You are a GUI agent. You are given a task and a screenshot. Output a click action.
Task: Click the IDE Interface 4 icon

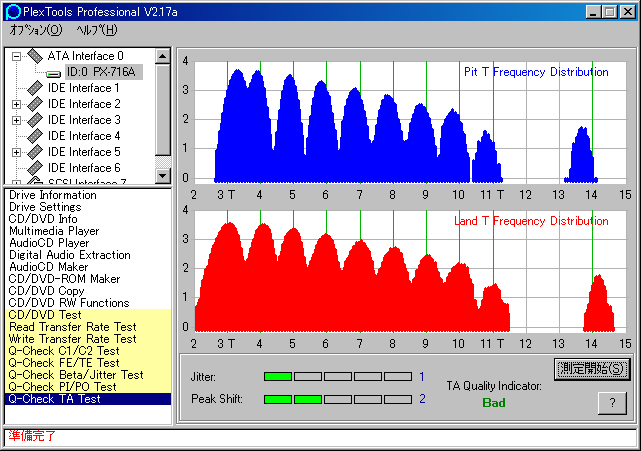pos(35,136)
